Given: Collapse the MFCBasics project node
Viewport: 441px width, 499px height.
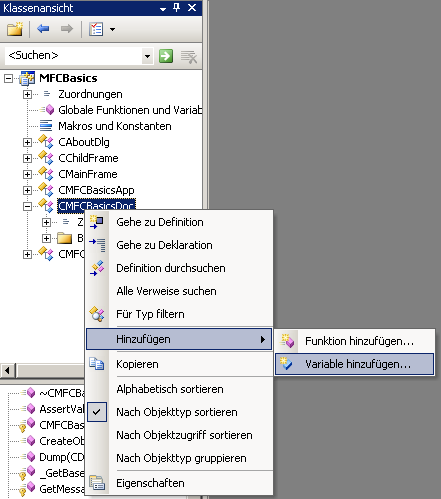Looking at the screenshot, I should coord(9,79).
